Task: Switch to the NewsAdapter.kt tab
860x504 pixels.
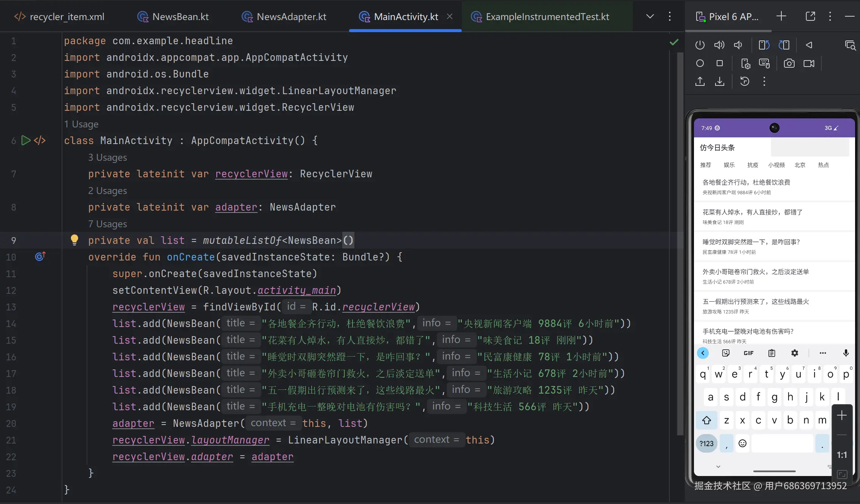Action: pos(291,17)
